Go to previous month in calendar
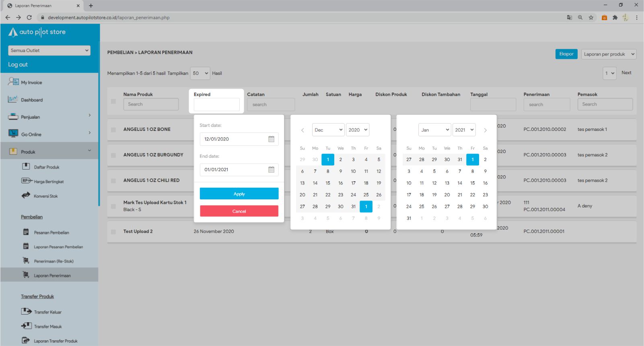This screenshot has height=346, width=644. pyautogui.click(x=302, y=130)
